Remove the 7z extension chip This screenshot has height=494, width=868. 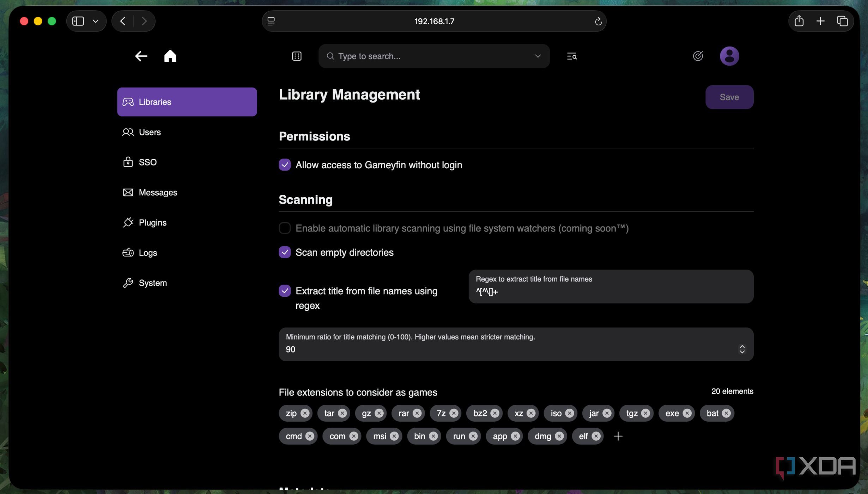[454, 413]
